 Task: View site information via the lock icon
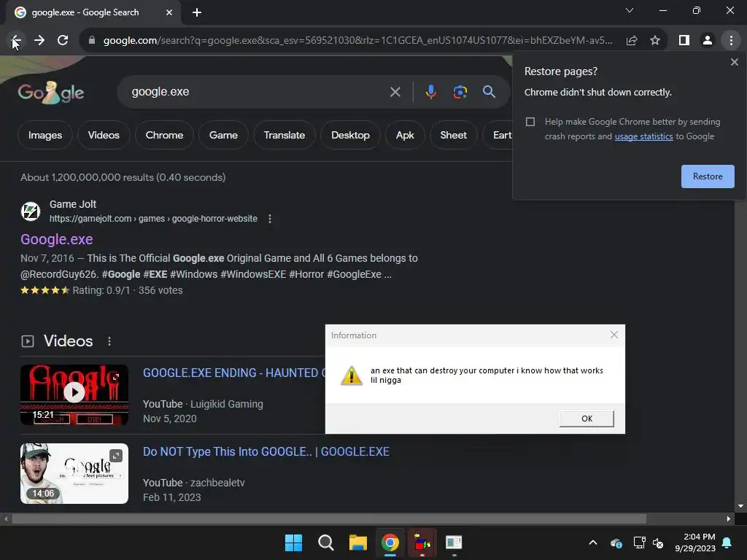pyautogui.click(x=92, y=41)
